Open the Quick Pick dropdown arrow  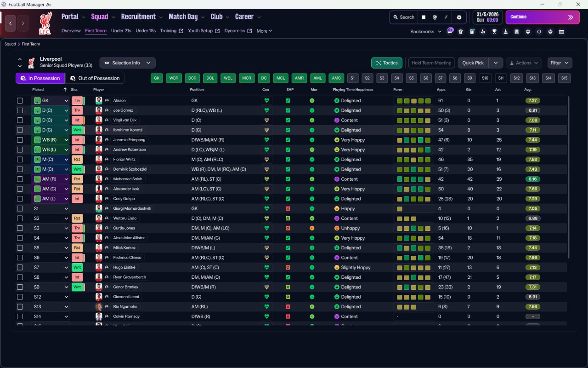tap(496, 63)
